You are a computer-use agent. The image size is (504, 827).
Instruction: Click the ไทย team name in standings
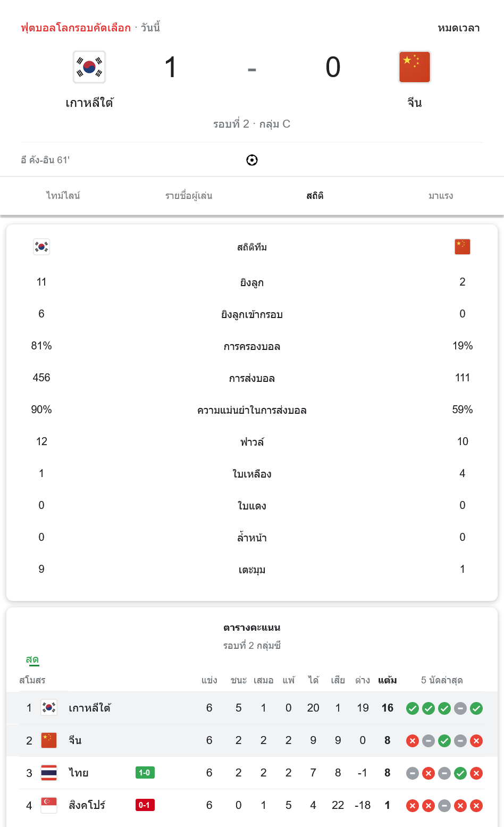pos(78,773)
